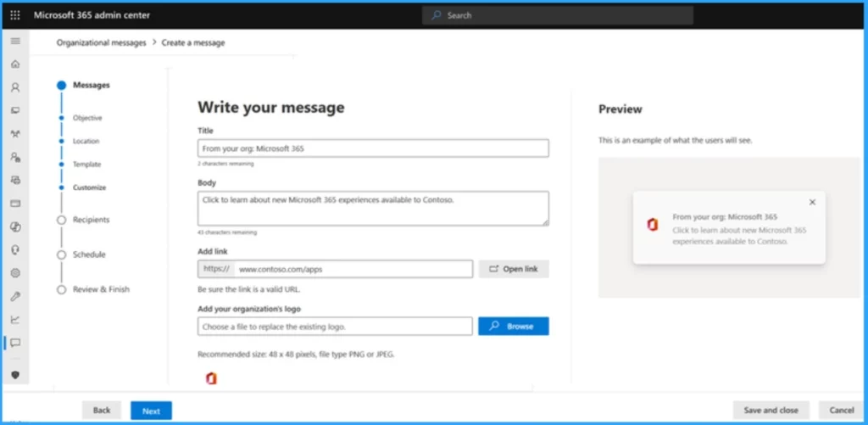Screen dimensions: 868x425
Task: Proceed with the Next button
Action: 151,411
